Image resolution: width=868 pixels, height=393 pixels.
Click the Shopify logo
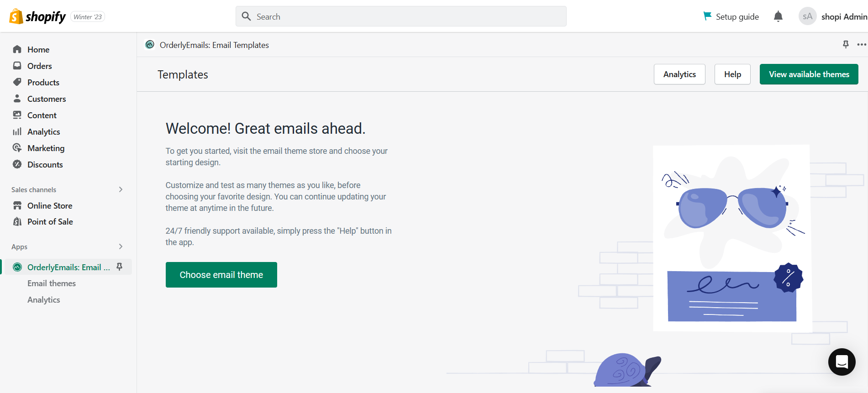pos(37,16)
